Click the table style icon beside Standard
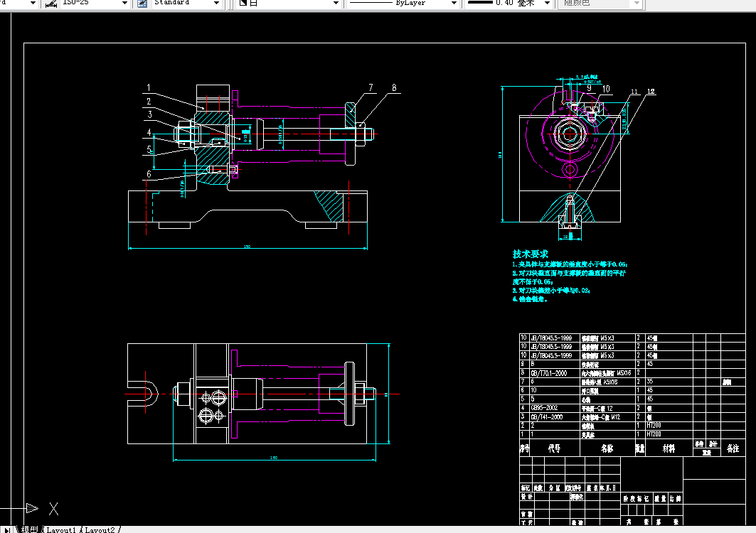This screenshot has height=533, width=756. click(142, 4)
